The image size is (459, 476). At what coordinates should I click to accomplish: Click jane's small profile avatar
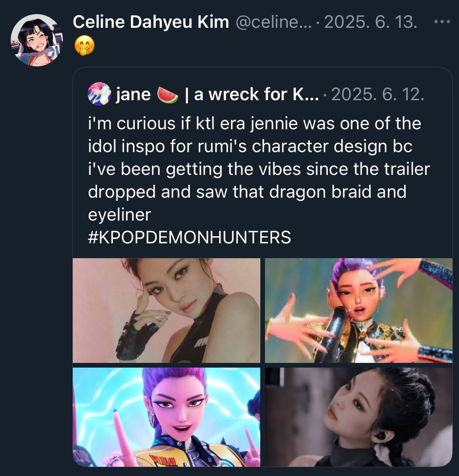pyautogui.click(x=99, y=94)
